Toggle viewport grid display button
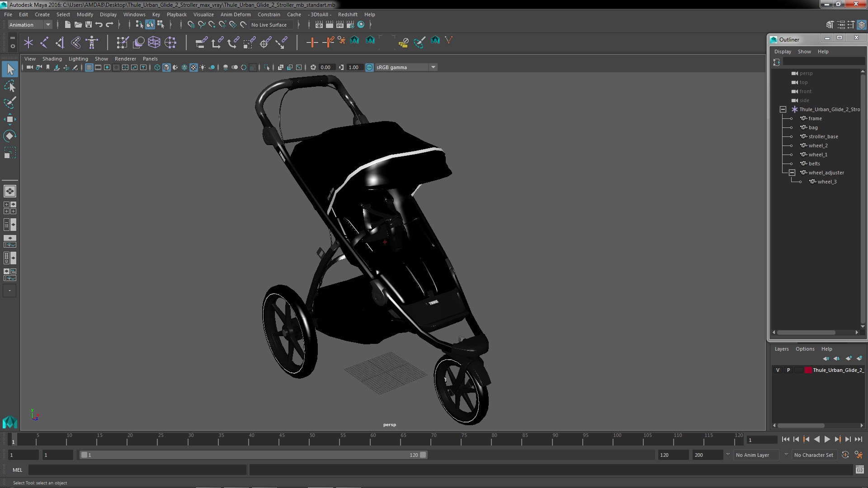Image resolution: width=868 pixels, height=488 pixels. pos(89,67)
